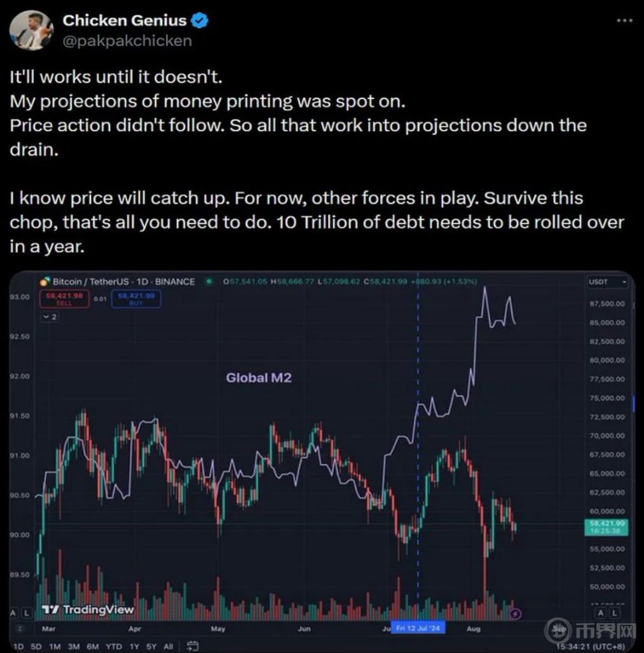Expand the collapsed indicators legend chevron
644x653 pixels.
pos(50,316)
